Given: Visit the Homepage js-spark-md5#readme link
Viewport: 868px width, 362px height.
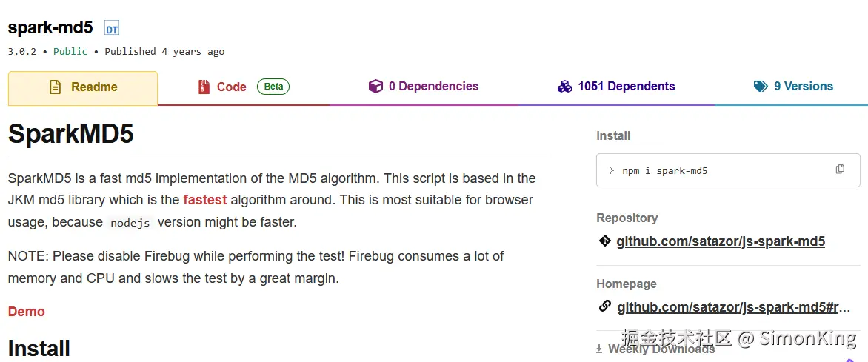Looking at the screenshot, I should pos(733,307).
